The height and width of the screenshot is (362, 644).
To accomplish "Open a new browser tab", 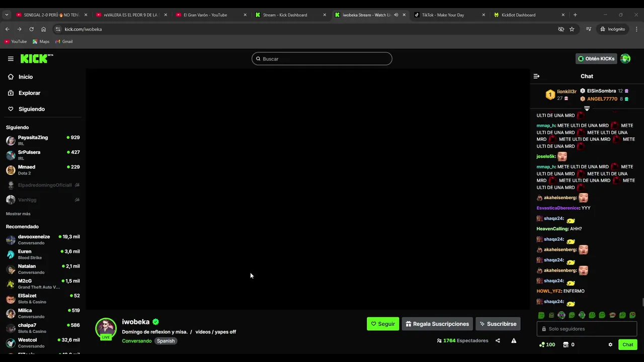I will [x=575, y=15].
